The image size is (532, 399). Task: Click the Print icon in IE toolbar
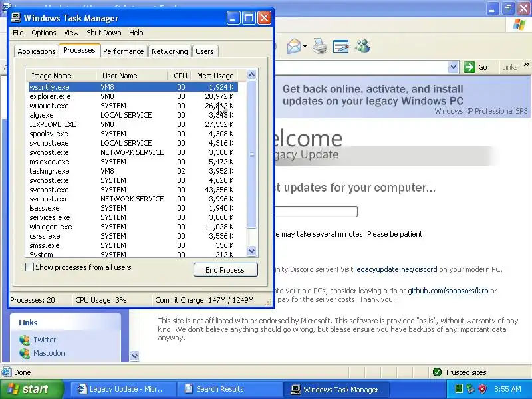point(320,46)
